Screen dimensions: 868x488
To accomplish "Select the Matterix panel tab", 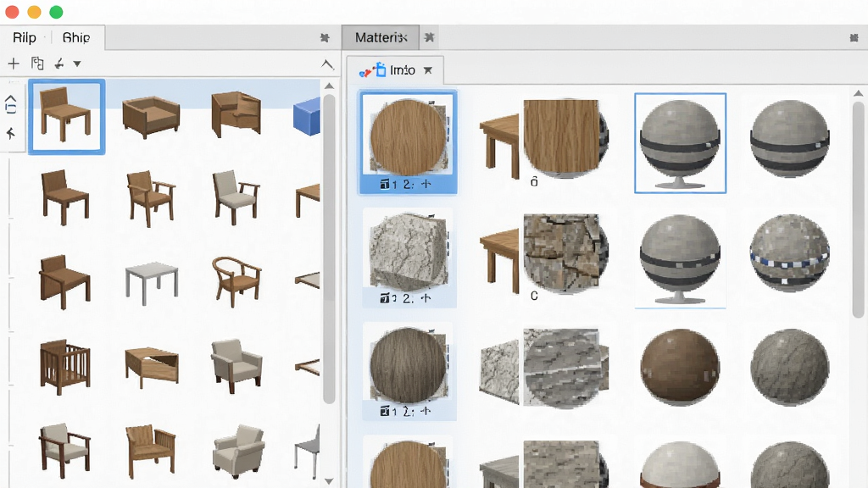I will click(381, 37).
